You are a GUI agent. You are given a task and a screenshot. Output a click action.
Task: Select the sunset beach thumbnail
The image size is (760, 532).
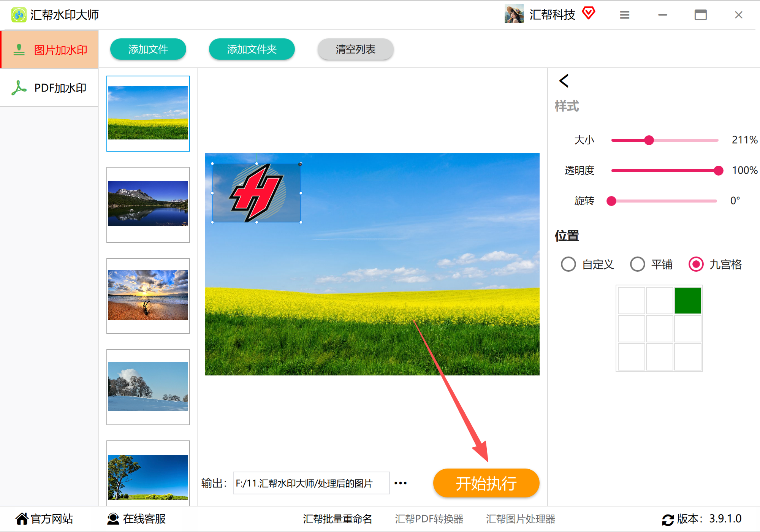pyautogui.click(x=148, y=296)
